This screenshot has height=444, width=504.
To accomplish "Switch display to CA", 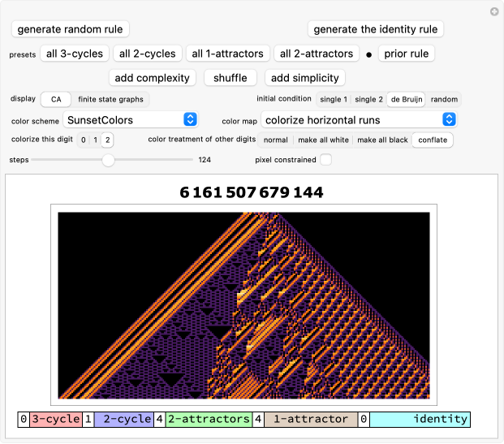I will [x=56, y=99].
